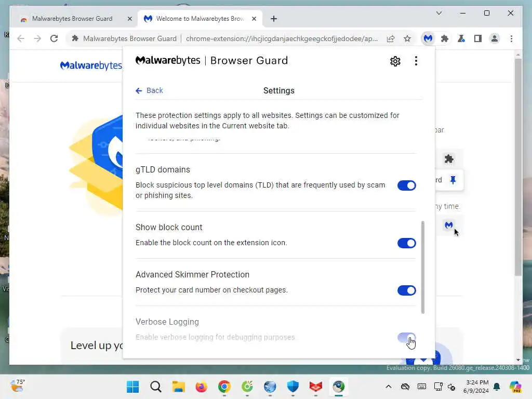Click 'Enable the block count on the extension icon.'

point(211,243)
